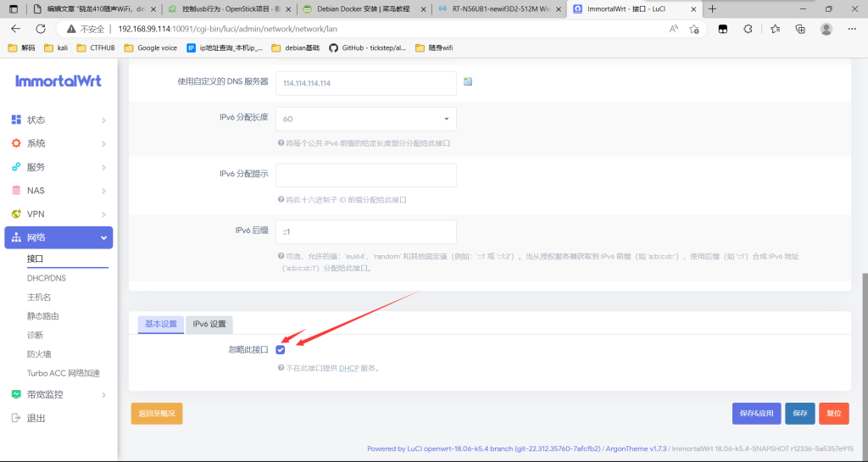This screenshot has height=462, width=868.
Task: Click the red 复位 reset button
Action: pyautogui.click(x=834, y=413)
